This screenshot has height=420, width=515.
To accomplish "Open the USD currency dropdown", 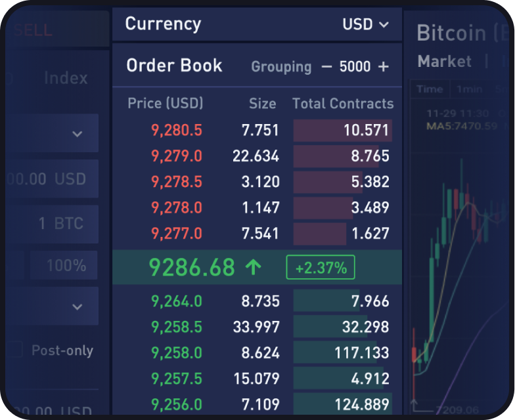I will [365, 24].
